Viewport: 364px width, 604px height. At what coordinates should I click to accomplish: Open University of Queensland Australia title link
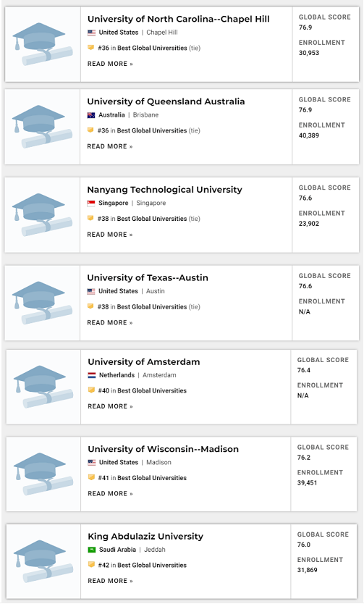[166, 101]
